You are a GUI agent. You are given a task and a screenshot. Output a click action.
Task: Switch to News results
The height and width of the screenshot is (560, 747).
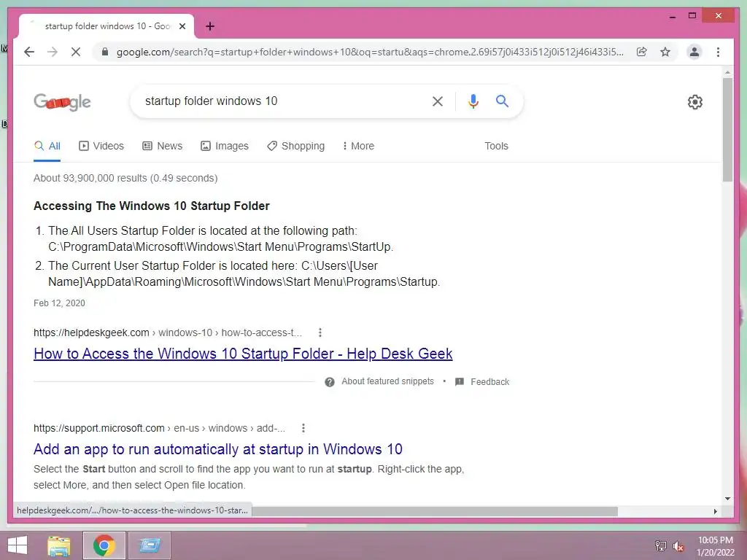click(x=163, y=146)
